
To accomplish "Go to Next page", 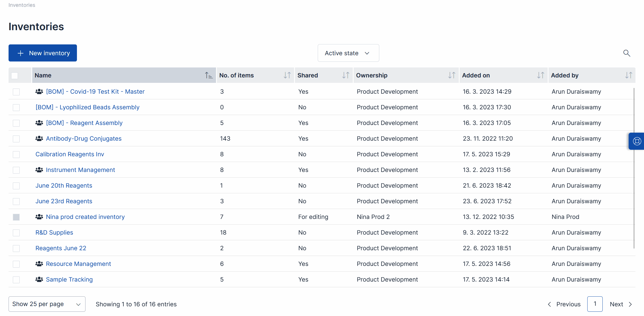I will coord(621,304).
